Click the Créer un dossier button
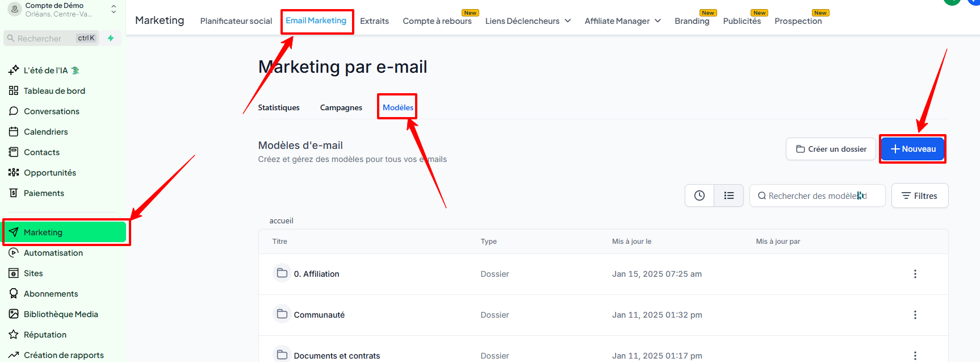 click(x=831, y=149)
